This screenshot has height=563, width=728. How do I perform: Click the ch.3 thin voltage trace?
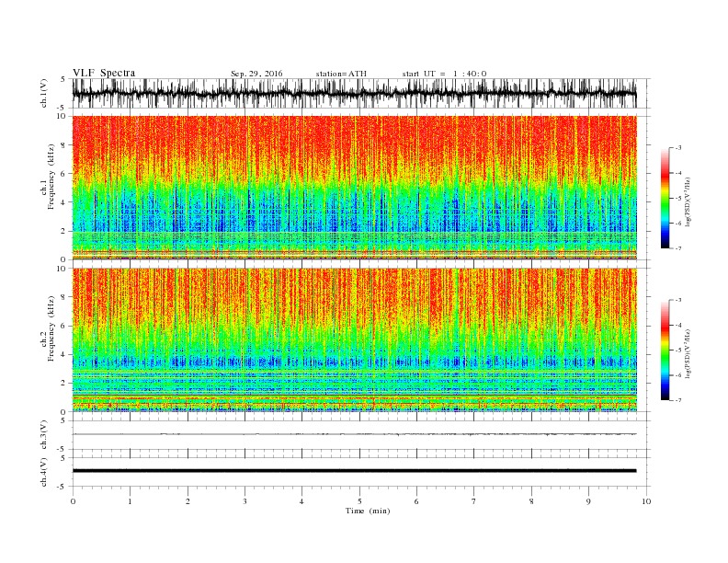tap(354, 434)
